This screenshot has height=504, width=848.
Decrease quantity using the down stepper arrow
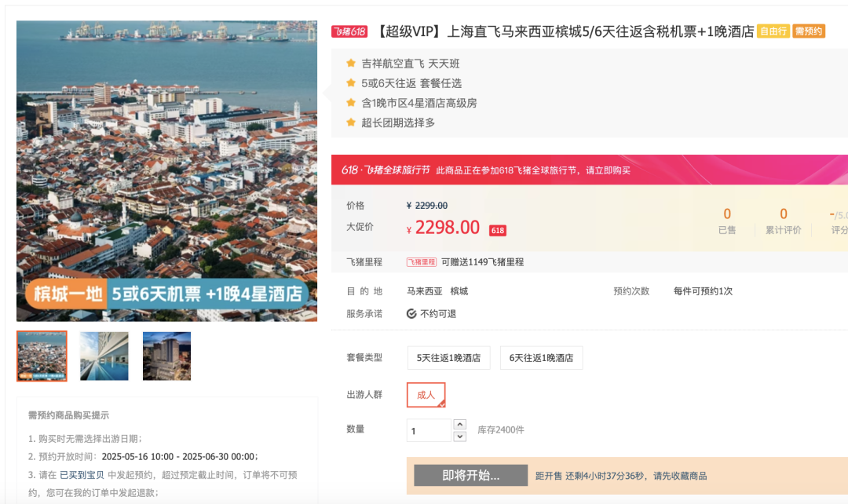459,435
